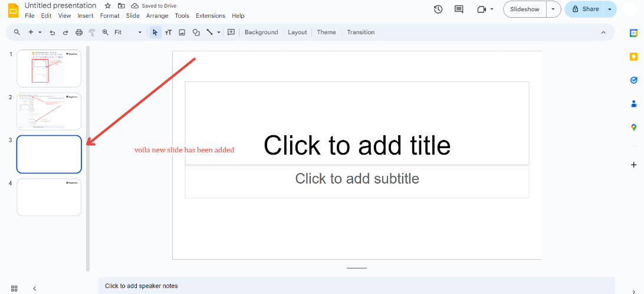Open the Insert menu
The image size is (644, 294).
86,15
